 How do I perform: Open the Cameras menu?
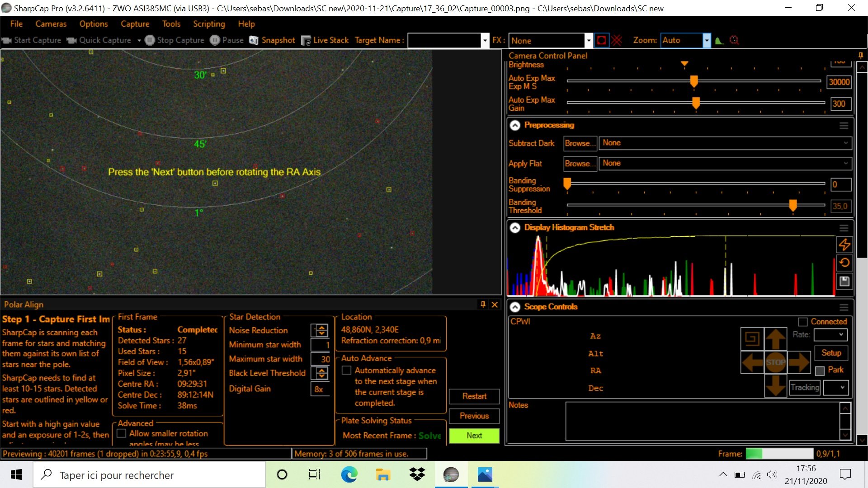[x=51, y=24]
